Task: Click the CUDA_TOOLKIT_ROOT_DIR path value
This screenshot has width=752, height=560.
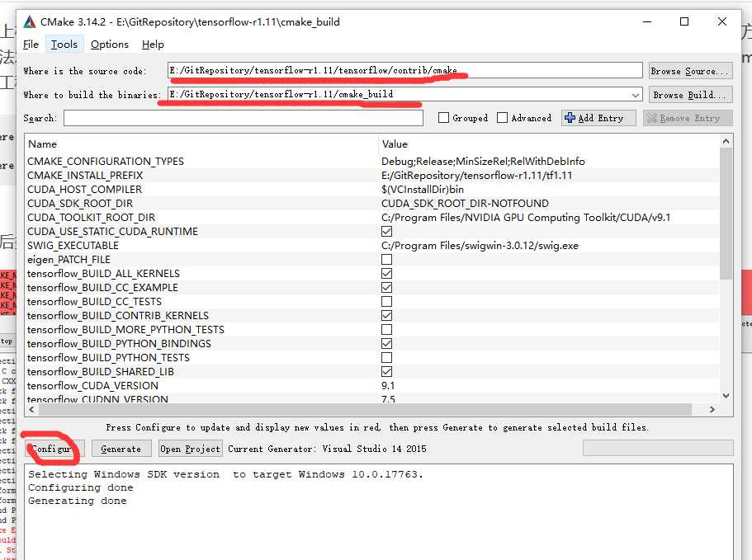Action: [x=526, y=218]
